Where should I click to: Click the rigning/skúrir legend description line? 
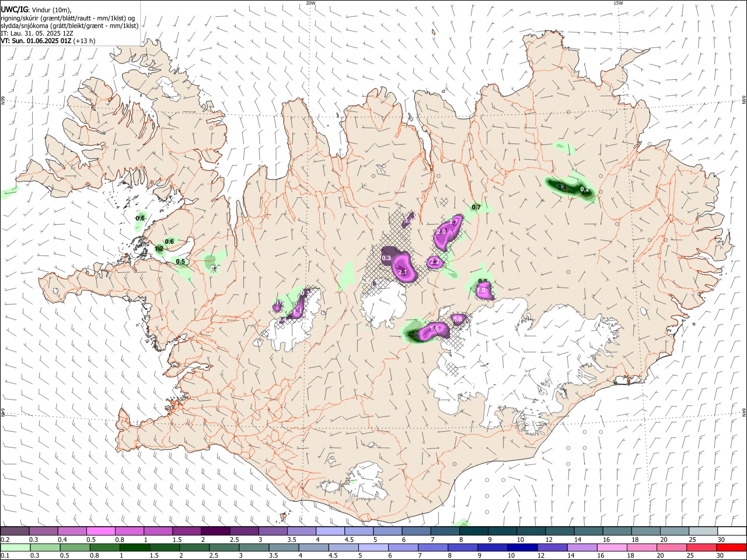(68, 18)
